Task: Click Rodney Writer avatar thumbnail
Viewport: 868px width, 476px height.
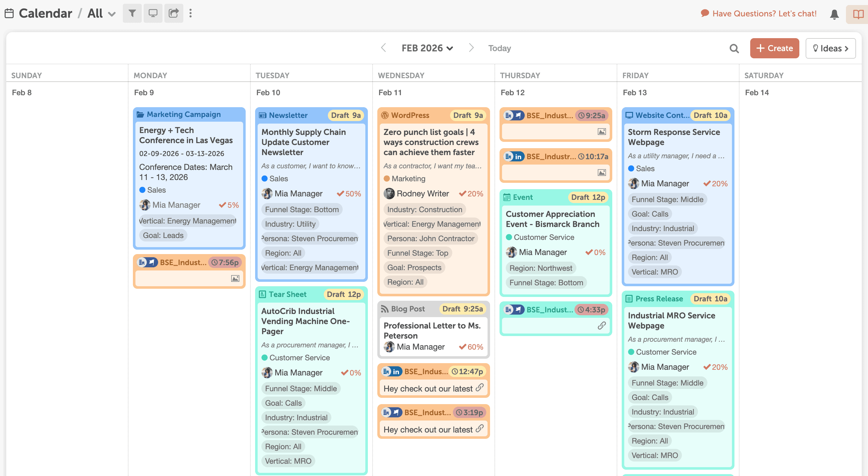Action: click(x=389, y=194)
